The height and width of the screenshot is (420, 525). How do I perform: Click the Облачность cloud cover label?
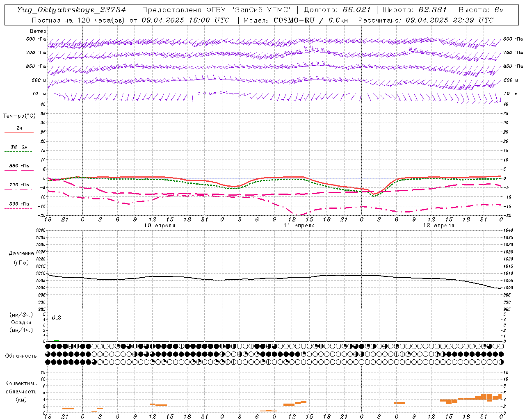(21, 356)
